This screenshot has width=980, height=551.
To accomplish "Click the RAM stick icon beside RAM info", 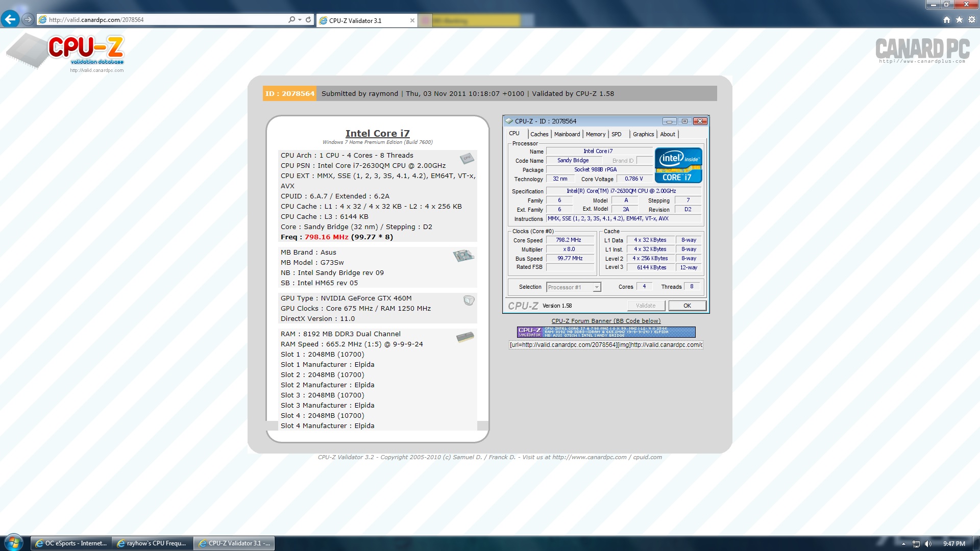I will click(465, 337).
